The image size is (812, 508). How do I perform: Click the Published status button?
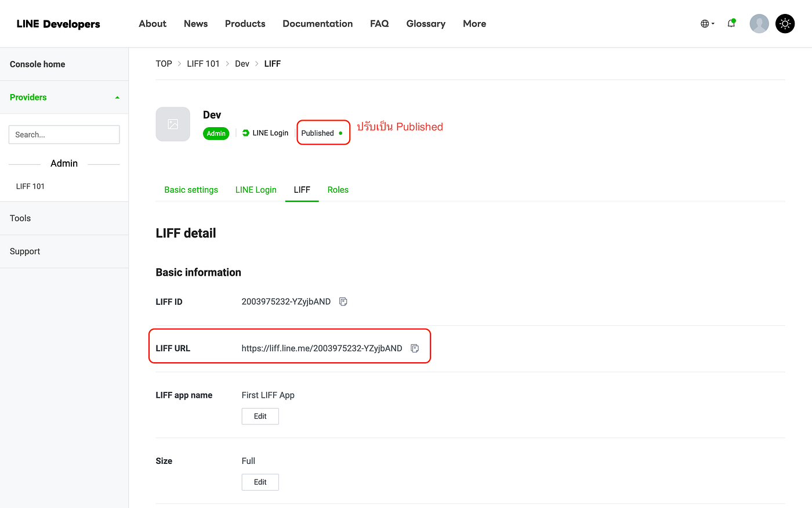click(323, 133)
